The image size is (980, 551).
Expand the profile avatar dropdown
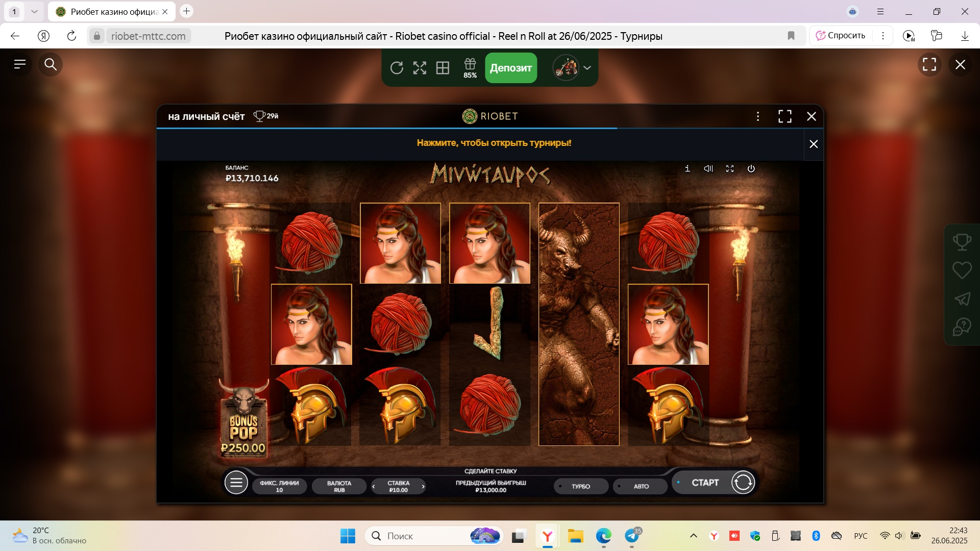[587, 68]
